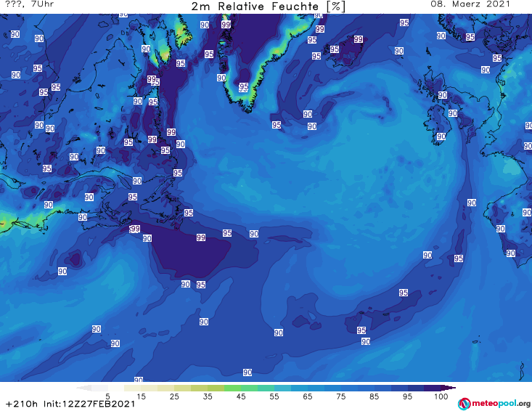The height and width of the screenshot is (411, 532).
Task: Click the legend value '100'
Action: pos(441,396)
